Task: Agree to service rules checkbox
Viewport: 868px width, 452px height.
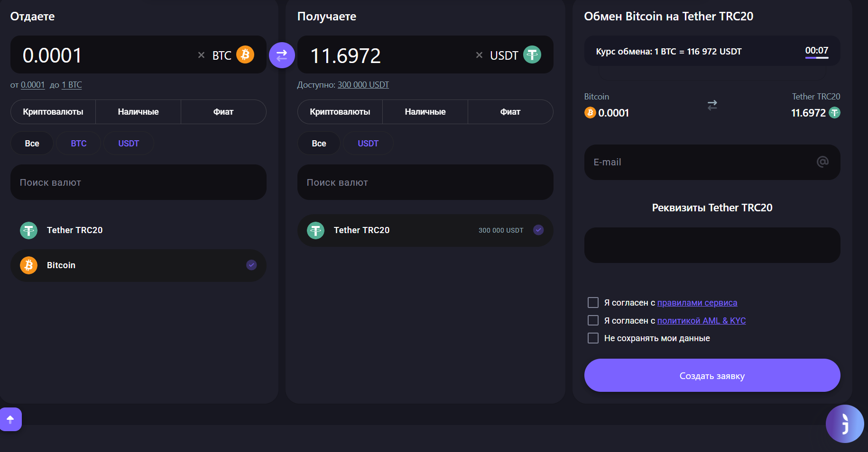Action: (593, 303)
